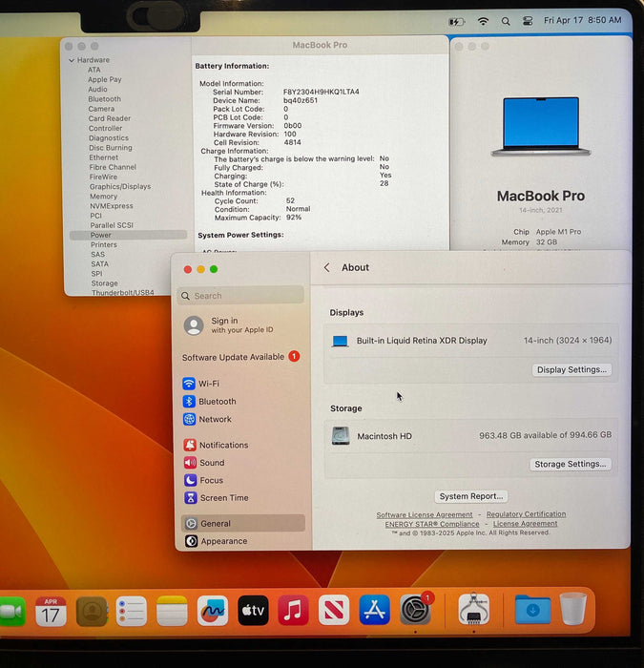Image resolution: width=644 pixels, height=668 pixels.
Task: Click the battery serial number F8Y2304H9HKQ1LTA4
Action: click(322, 92)
